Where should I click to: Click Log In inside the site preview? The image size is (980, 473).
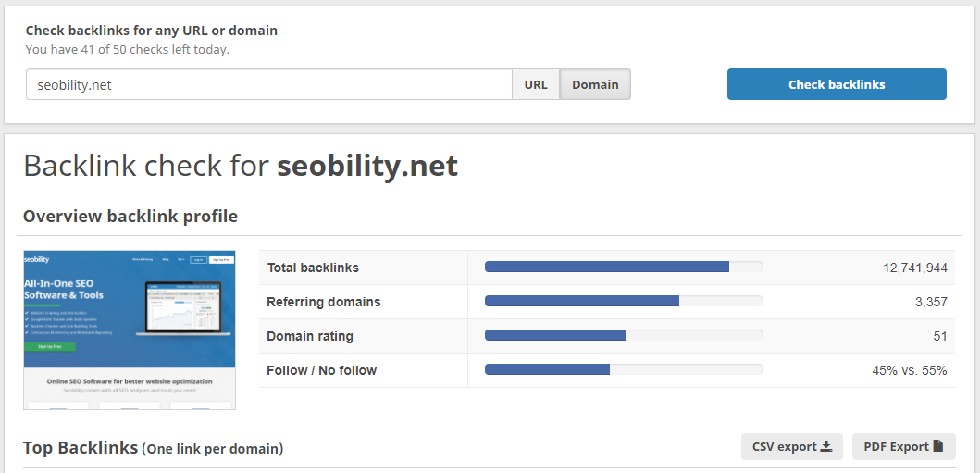(198, 259)
